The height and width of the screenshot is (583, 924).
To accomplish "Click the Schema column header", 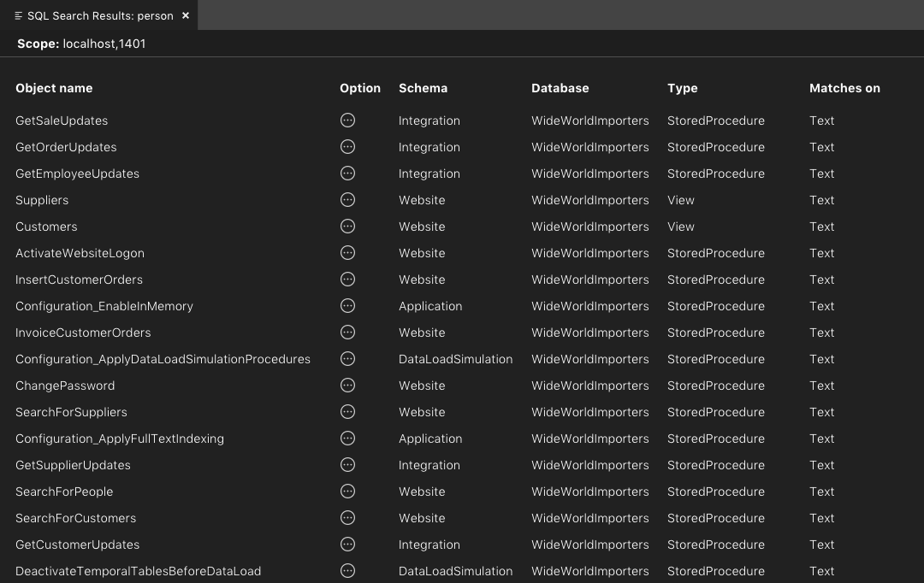I will (423, 88).
